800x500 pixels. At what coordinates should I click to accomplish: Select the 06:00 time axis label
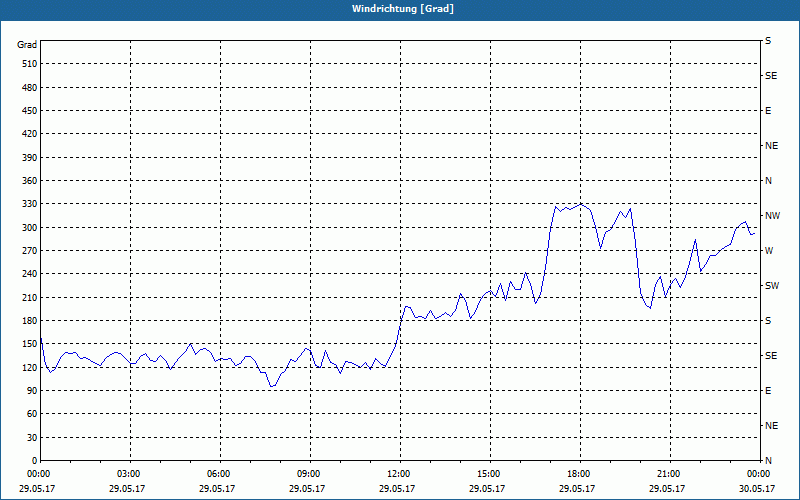pos(220,474)
